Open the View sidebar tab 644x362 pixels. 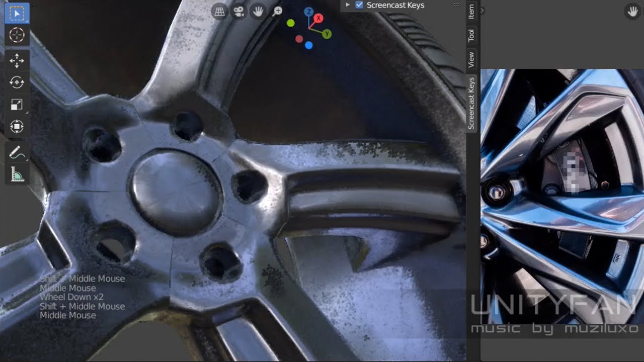pyautogui.click(x=471, y=60)
